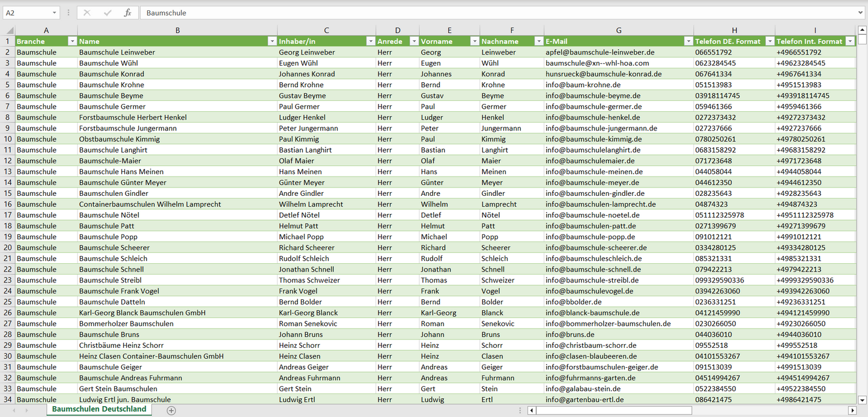
Task: Open the Telefon Int. Format filter dropdown
Action: [x=849, y=41]
